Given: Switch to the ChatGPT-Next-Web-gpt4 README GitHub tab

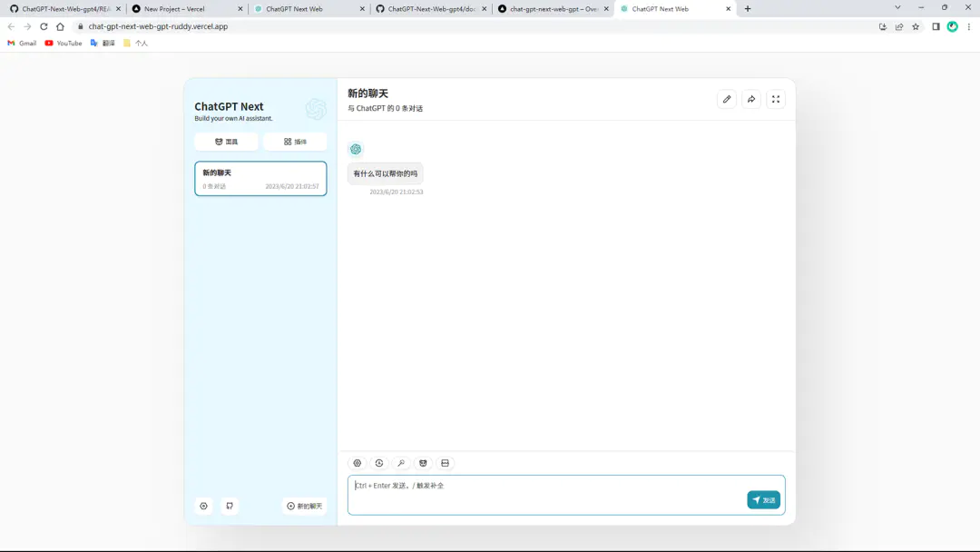Looking at the screenshot, I should (x=64, y=8).
